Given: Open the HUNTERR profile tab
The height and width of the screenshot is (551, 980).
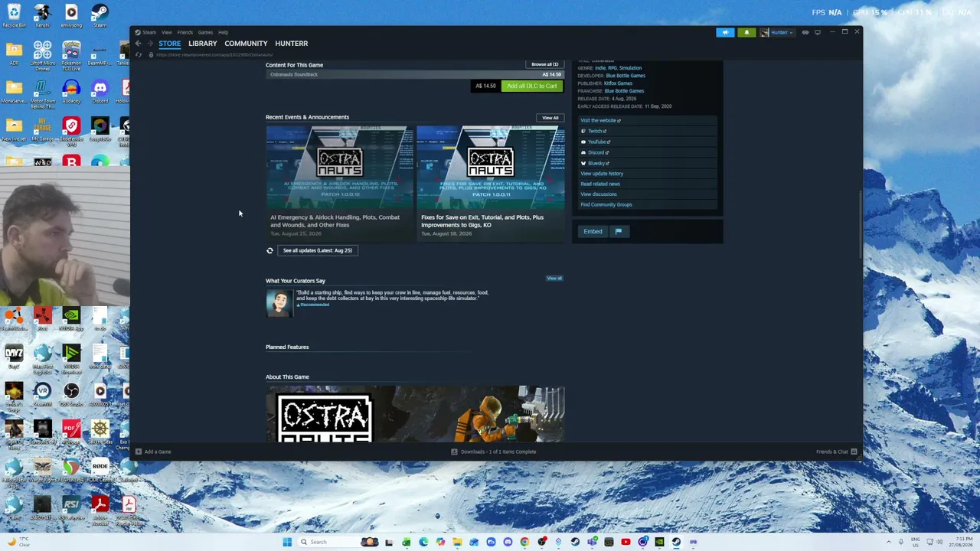Looking at the screenshot, I should pos(292,44).
